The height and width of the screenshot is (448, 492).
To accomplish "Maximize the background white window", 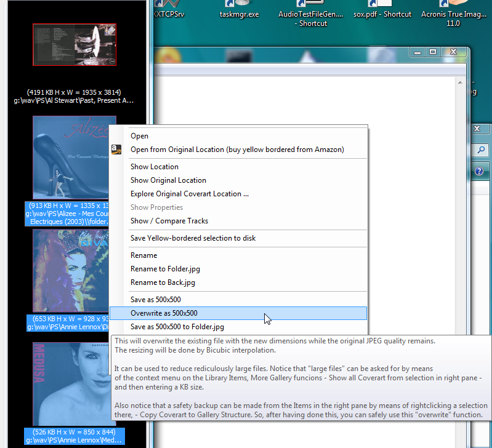I will tap(433, 52).
